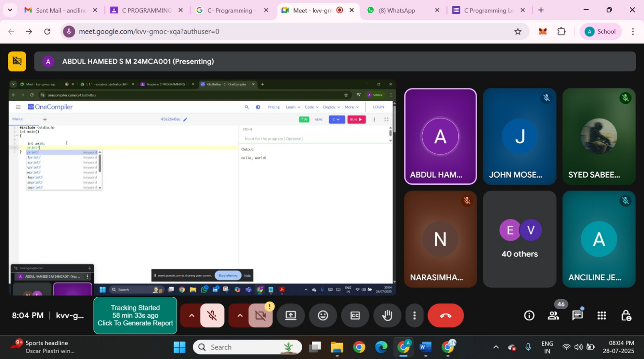The image size is (644, 359).
Task: Click the red Leave call button
Action: click(445, 316)
